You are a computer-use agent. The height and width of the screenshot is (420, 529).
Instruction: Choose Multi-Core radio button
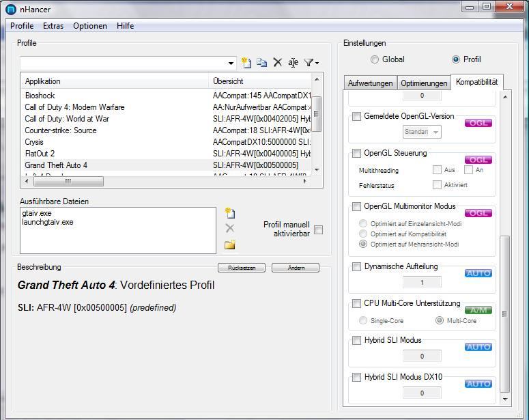[x=440, y=320]
